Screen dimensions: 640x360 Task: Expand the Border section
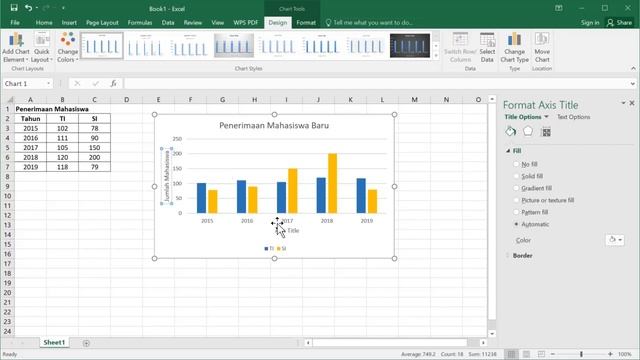(x=508, y=256)
